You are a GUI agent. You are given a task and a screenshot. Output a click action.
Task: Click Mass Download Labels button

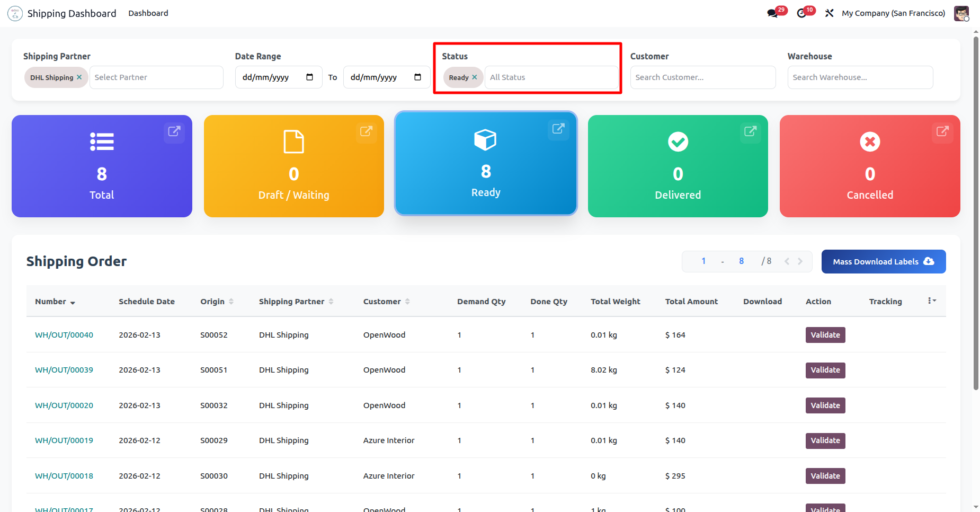point(883,262)
